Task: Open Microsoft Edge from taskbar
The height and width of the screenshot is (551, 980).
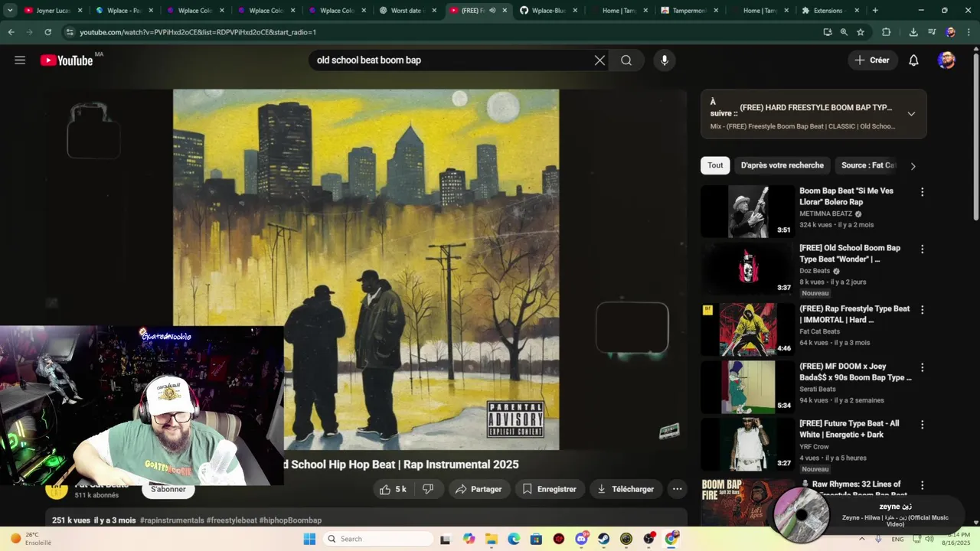Action: click(x=514, y=539)
